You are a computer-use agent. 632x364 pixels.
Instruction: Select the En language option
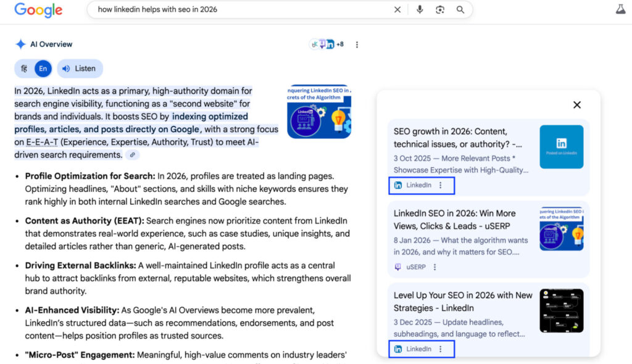(x=42, y=68)
